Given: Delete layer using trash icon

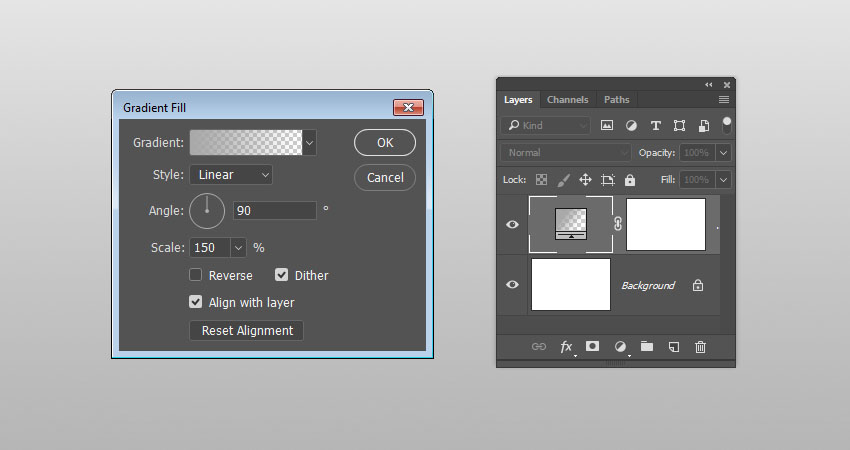Looking at the screenshot, I should [700, 346].
